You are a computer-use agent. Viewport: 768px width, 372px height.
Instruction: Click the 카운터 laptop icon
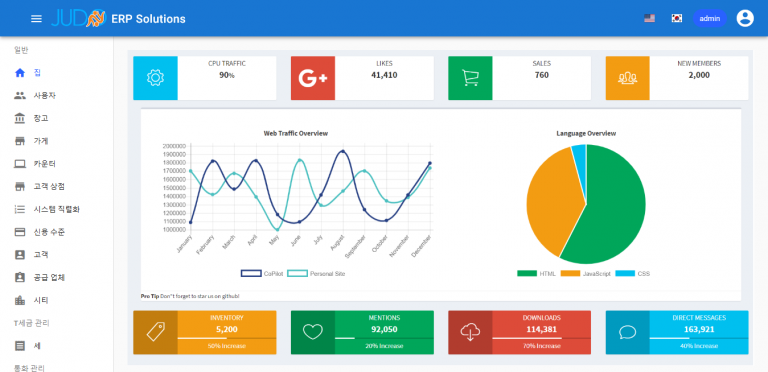[20, 164]
